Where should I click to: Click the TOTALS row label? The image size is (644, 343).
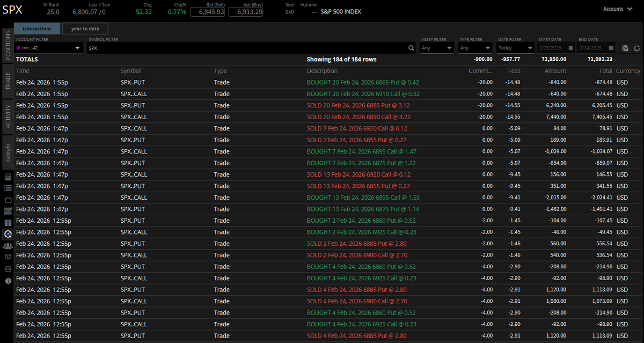click(x=27, y=60)
